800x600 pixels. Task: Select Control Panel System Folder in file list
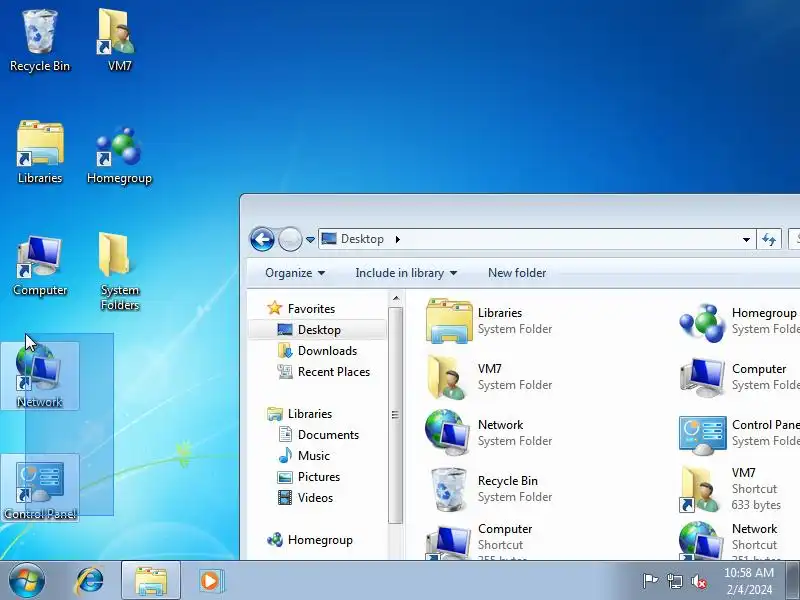click(739, 433)
